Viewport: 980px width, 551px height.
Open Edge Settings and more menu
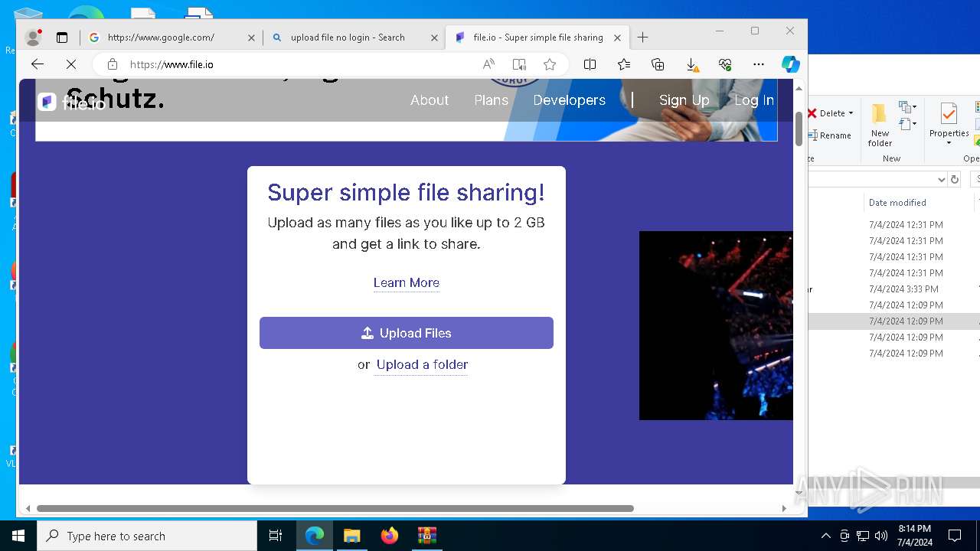(759, 64)
